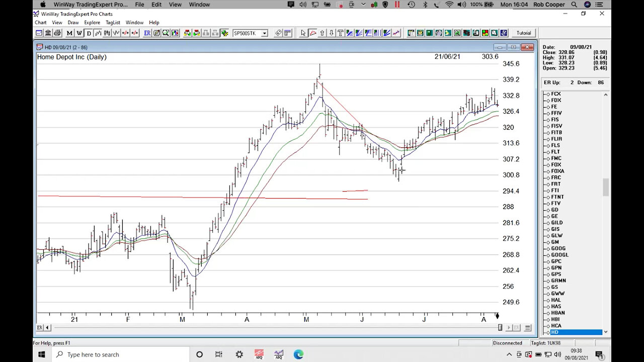
Task: Select GE in the ticker list
Action: tap(554, 216)
